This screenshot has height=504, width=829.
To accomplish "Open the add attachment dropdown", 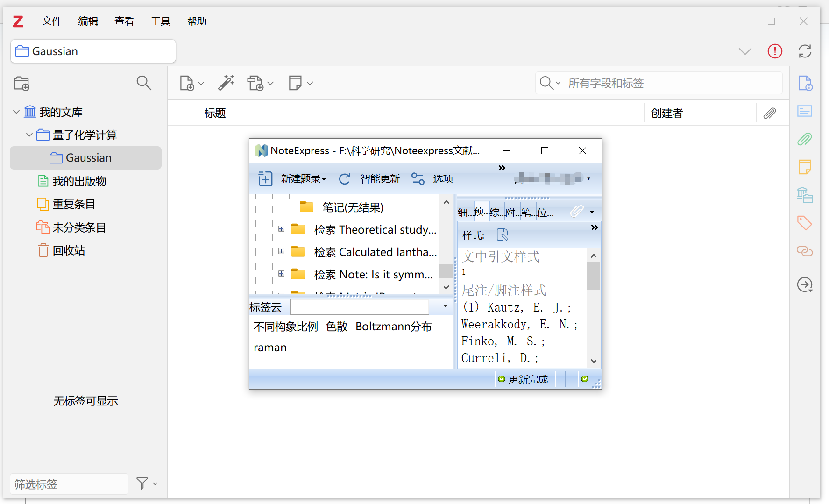I will click(260, 84).
